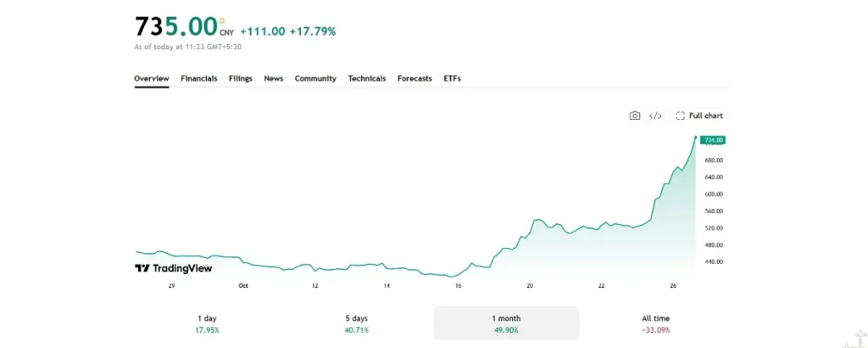
Task: Click the 680.00 price axis label
Action: click(713, 160)
